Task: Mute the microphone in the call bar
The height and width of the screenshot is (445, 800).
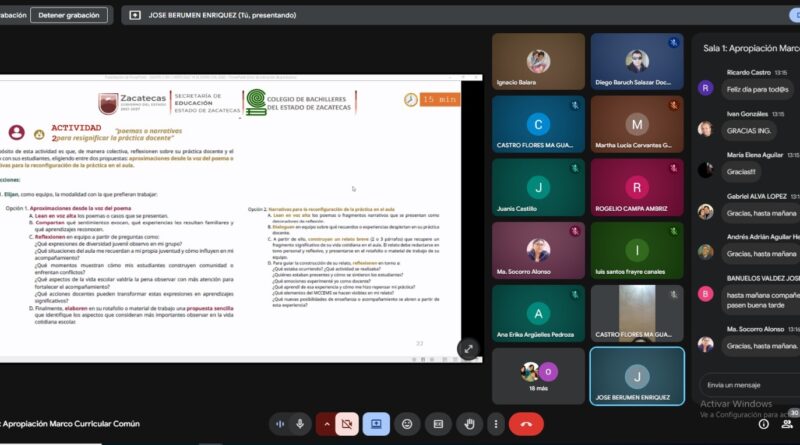Action: coord(300,424)
